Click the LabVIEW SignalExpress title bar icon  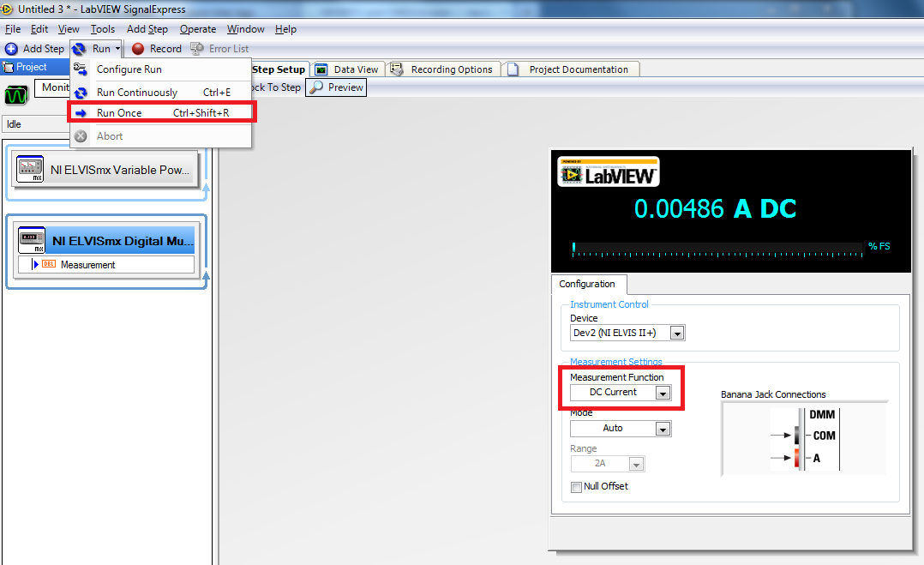7,9
